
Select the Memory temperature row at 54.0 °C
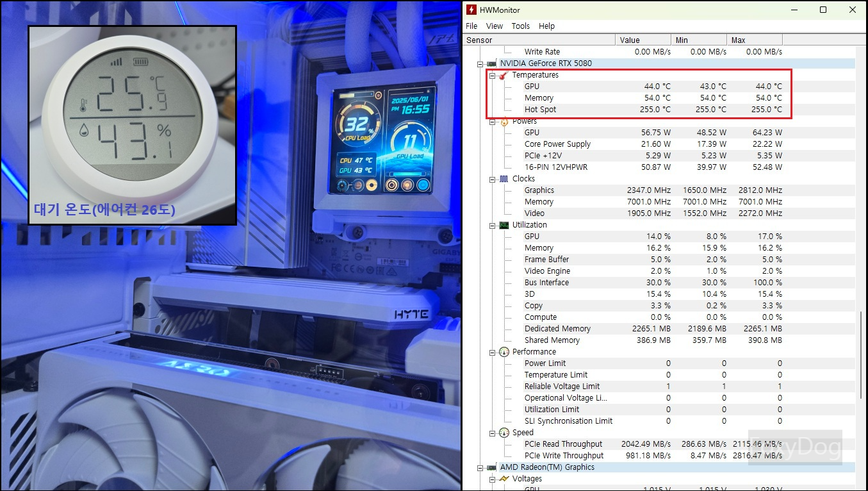(x=659, y=98)
